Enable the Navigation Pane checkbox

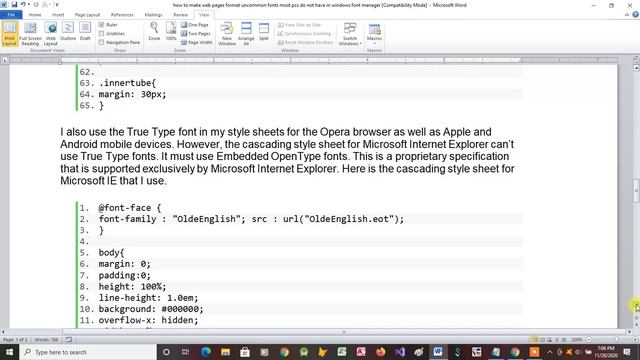tap(101, 42)
